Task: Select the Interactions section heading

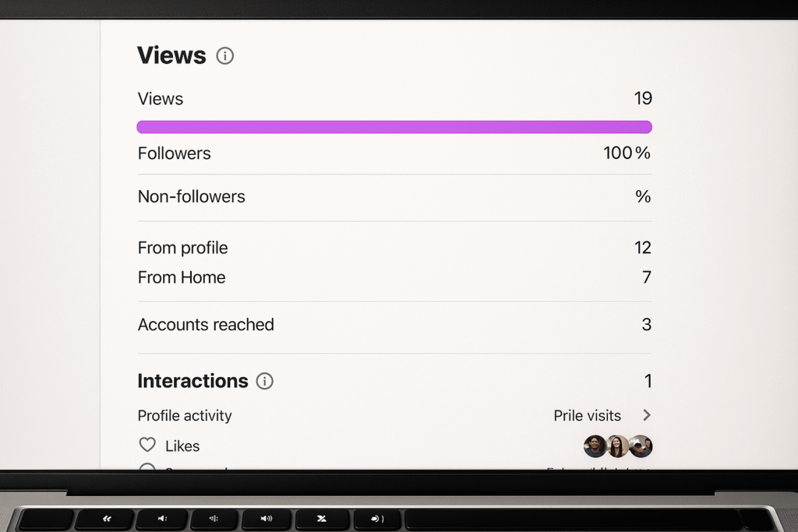Action: [x=192, y=381]
